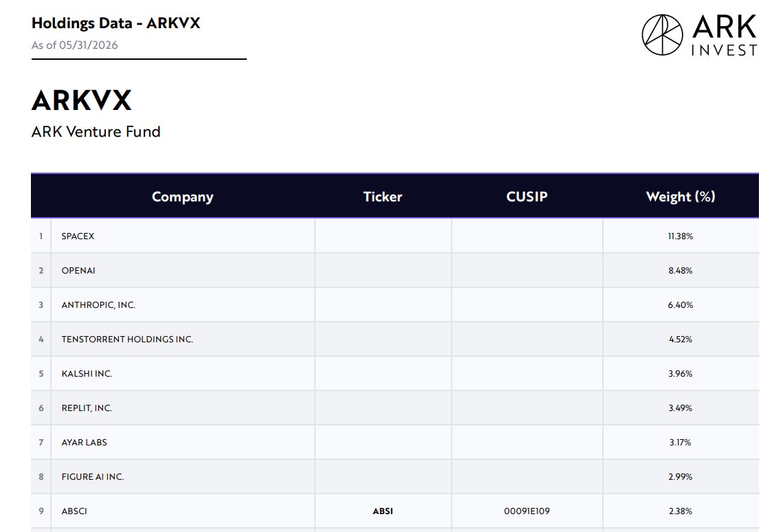Click the 8.48% weight value
Viewport: 772px width, 532px height.
point(681,271)
